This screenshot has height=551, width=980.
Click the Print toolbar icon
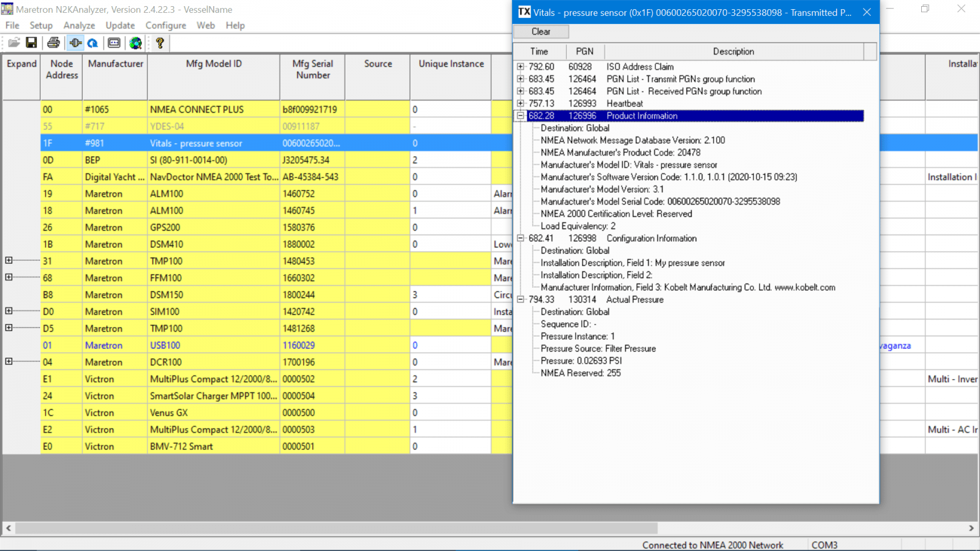tap(54, 43)
